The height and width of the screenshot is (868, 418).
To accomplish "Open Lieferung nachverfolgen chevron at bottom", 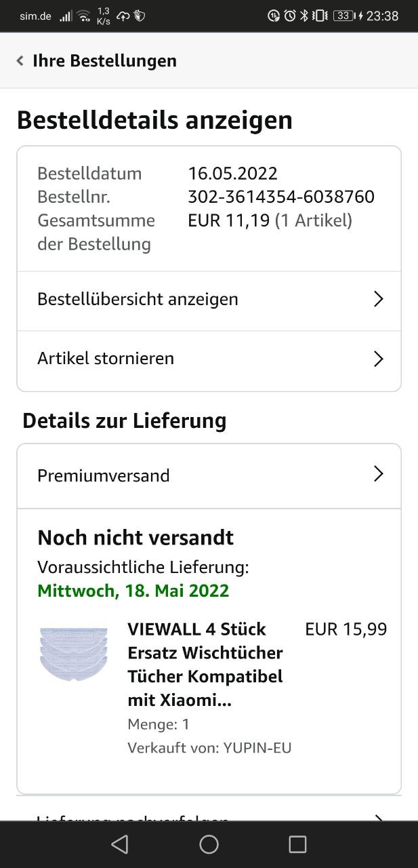I will (379, 817).
